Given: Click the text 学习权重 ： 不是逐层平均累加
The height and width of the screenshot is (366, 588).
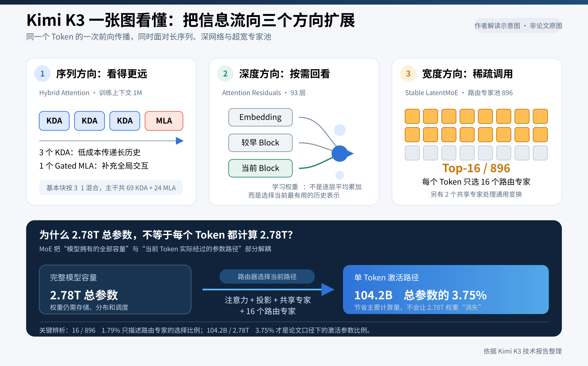Looking at the screenshot, I should coord(317,187).
